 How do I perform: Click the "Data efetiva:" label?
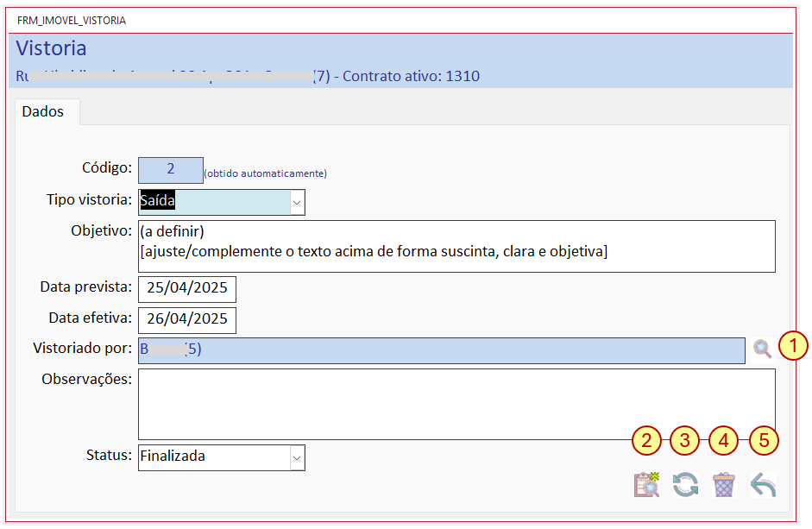[x=90, y=318]
